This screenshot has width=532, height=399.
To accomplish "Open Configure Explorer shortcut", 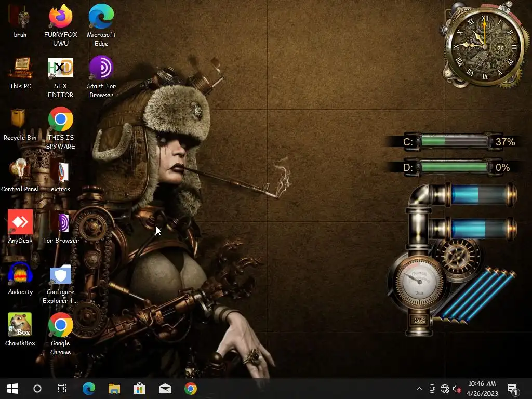I will pyautogui.click(x=60, y=284).
